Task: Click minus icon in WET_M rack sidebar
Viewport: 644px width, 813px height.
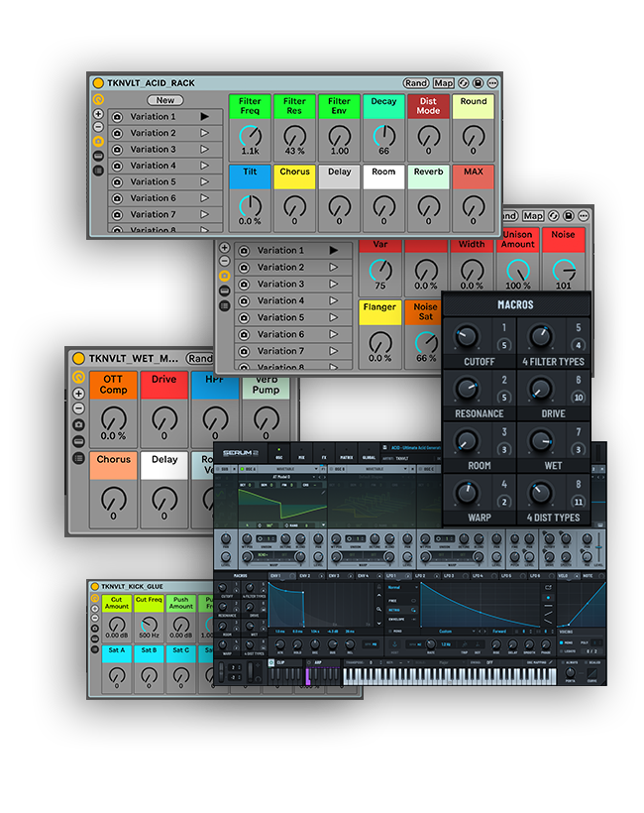Action: [x=78, y=408]
